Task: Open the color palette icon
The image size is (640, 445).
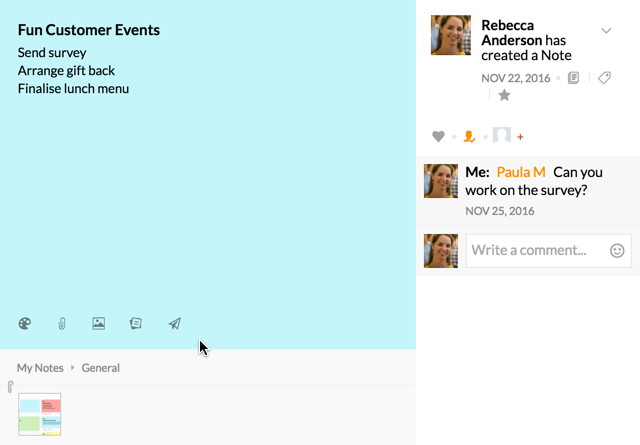Action: (x=24, y=323)
